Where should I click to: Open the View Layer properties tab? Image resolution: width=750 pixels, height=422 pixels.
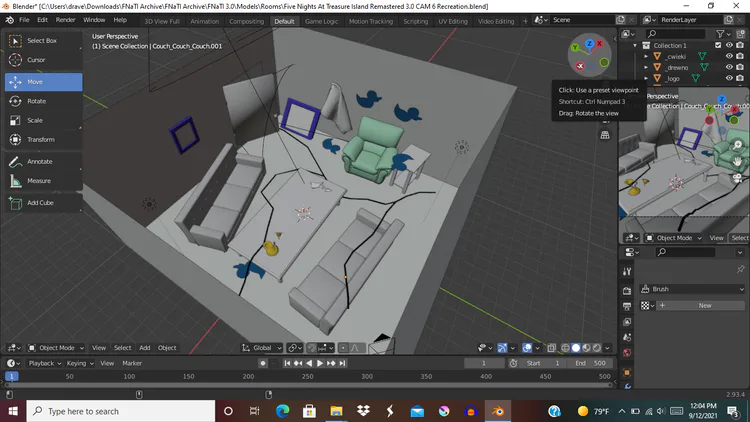point(627,322)
